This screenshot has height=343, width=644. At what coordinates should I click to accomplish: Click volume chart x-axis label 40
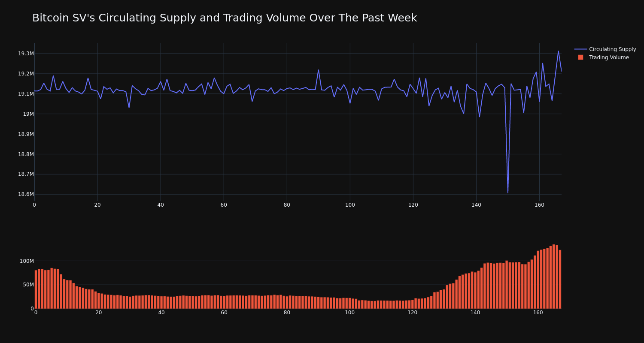161,313
